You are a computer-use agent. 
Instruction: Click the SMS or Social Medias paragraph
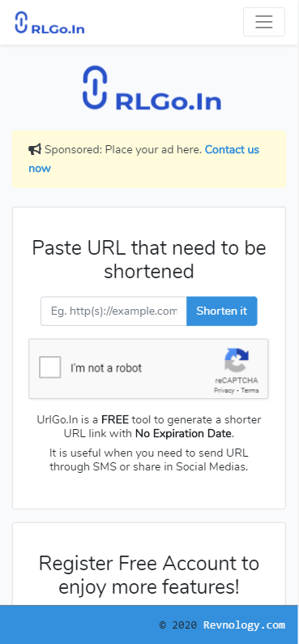pyautogui.click(x=149, y=461)
